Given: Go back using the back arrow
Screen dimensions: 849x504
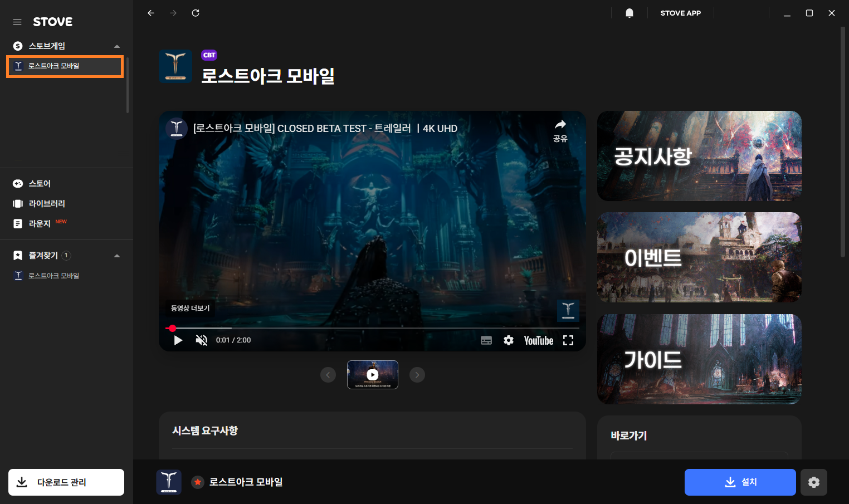Looking at the screenshot, I should [151, 13].
